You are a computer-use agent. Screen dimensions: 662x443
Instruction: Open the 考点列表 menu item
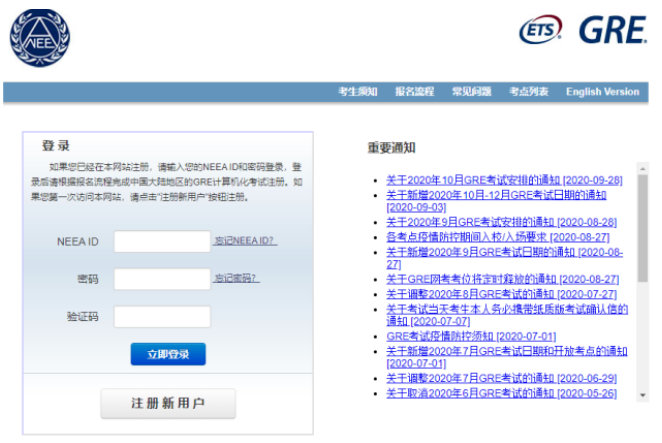pos(529,92)
